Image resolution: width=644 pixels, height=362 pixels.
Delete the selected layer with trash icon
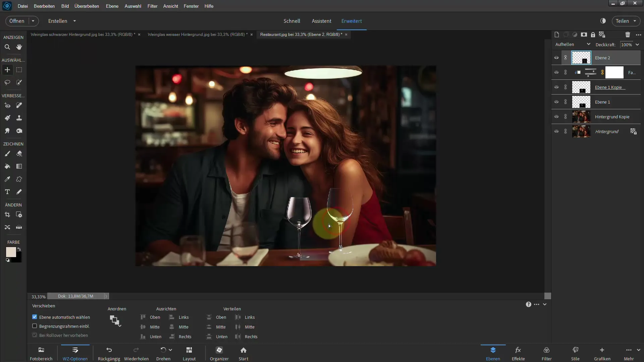(x=628, y=35)
